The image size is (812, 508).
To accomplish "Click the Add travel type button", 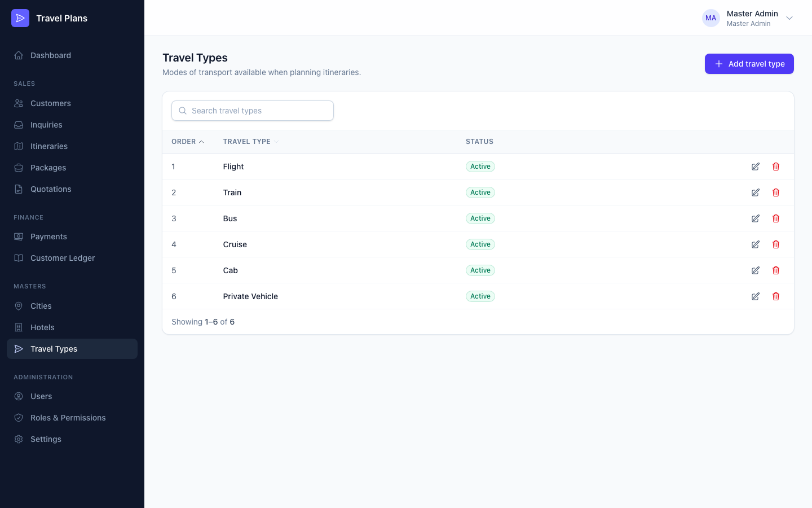I will pyautogui.click(x=749, y=64).
